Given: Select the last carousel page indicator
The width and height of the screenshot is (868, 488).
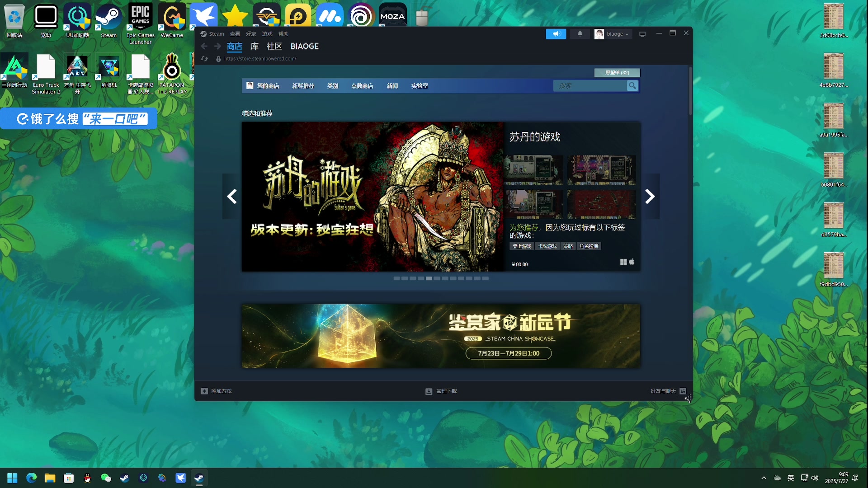Looking at the screenshot, I should [x=485, y=279].
